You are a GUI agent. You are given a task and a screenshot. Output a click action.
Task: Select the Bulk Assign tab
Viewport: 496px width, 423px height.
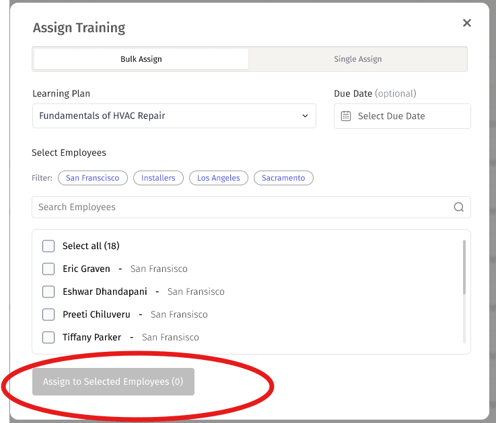point(141,59)
